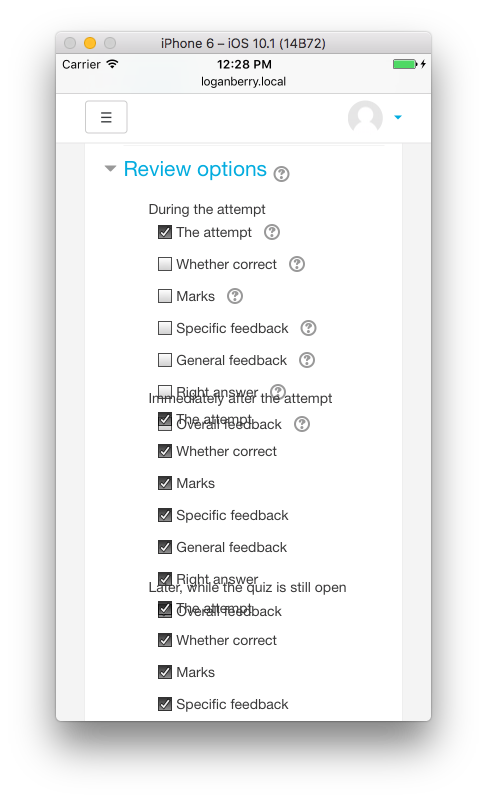Open General feedback help icon
Screen dimensions: 487x801
[307, 360]
